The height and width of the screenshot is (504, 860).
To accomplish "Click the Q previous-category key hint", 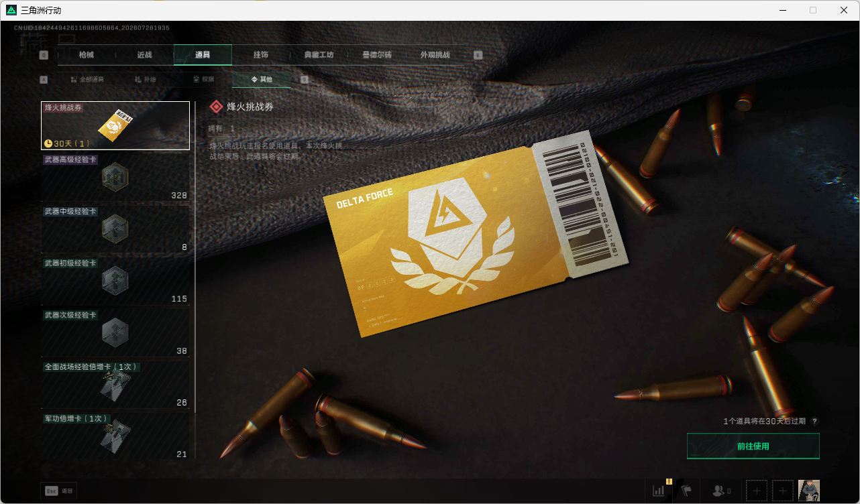I will 44,55.
